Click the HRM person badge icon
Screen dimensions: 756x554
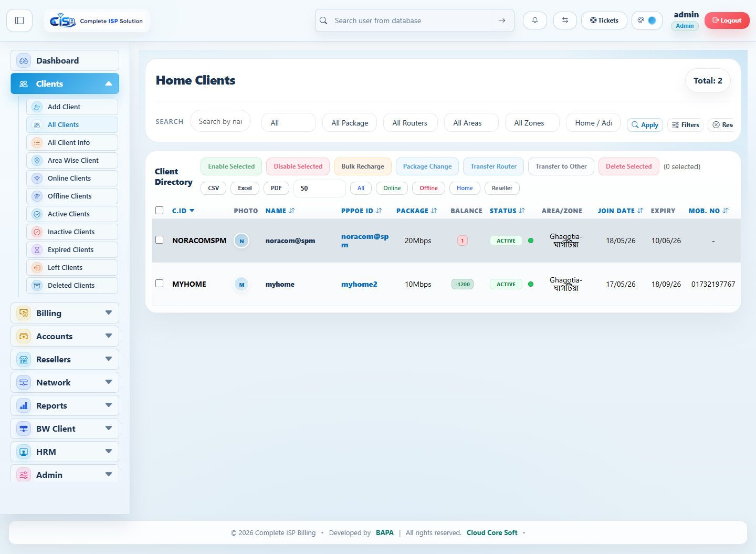pyautogui.click(x=24, y=452)
